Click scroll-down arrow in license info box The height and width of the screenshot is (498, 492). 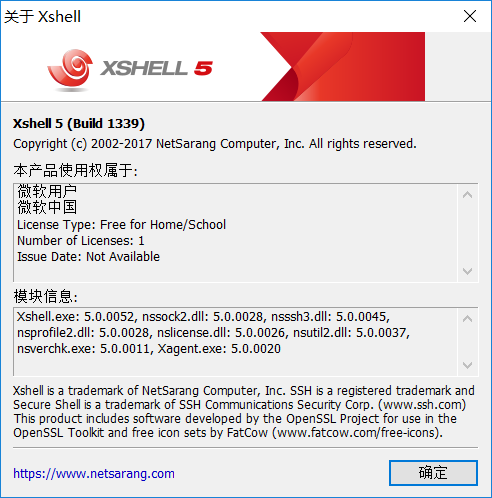click(x=468, y=271)
